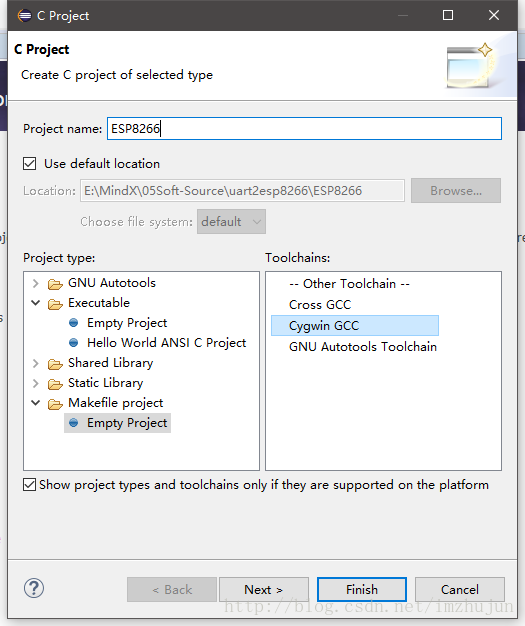Expand the GNU Autotools tree node
Image resolution: width=525 pixels, height=626 pixels.
(x=36, y=283)
